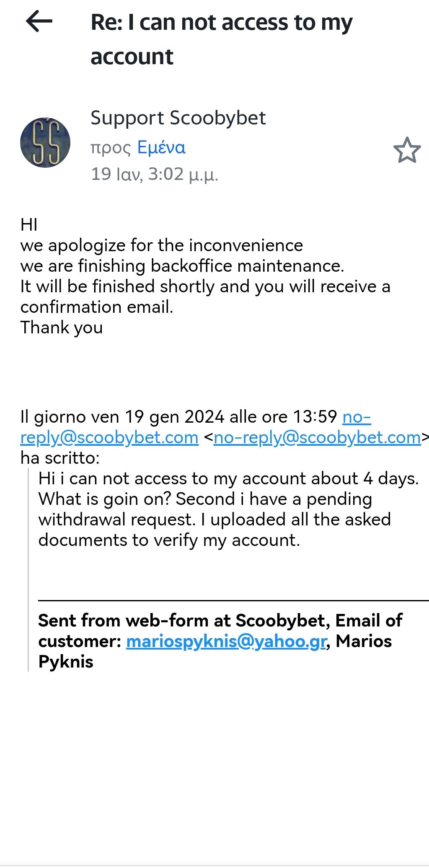Star this email from Support Scoobybet
429x868 pixels.
tap(407, 150)
